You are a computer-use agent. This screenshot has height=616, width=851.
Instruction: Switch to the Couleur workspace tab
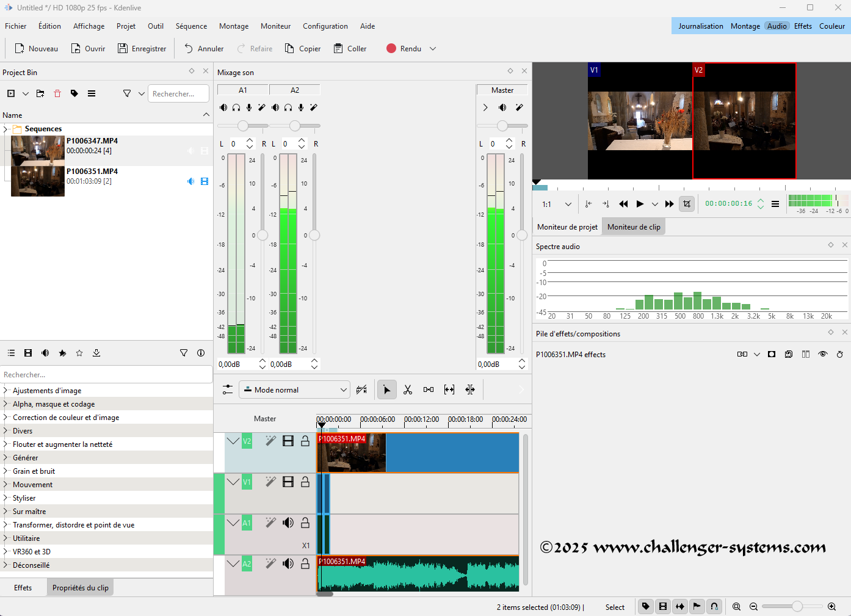(x=832, y=26)
